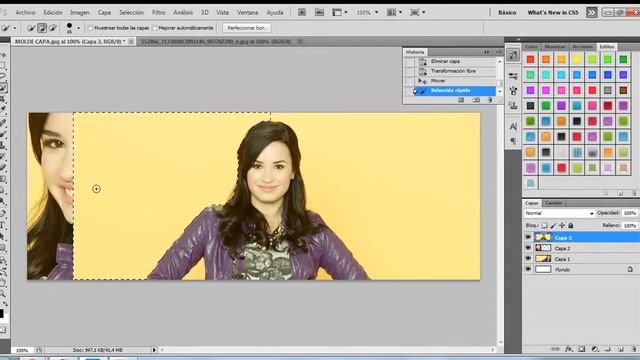Delete layer with Capas trash icon

click(633, 349)
